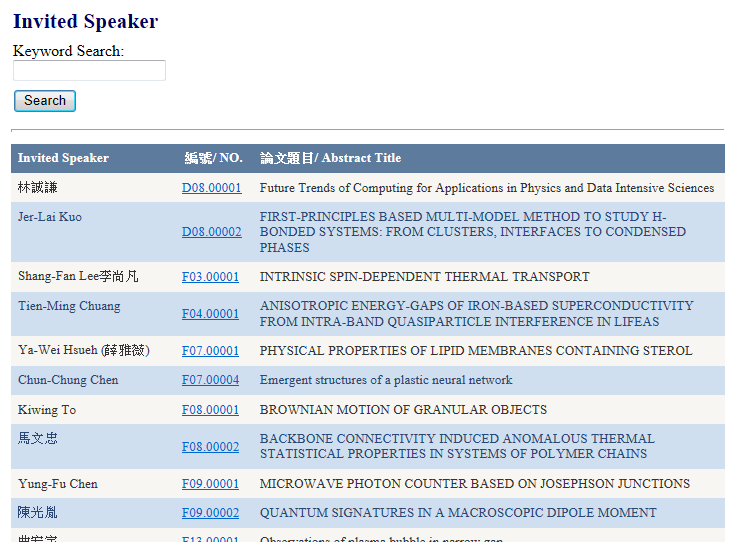
Task: Follow the F03.00001 abstract link
Action: tap(210, 277)
